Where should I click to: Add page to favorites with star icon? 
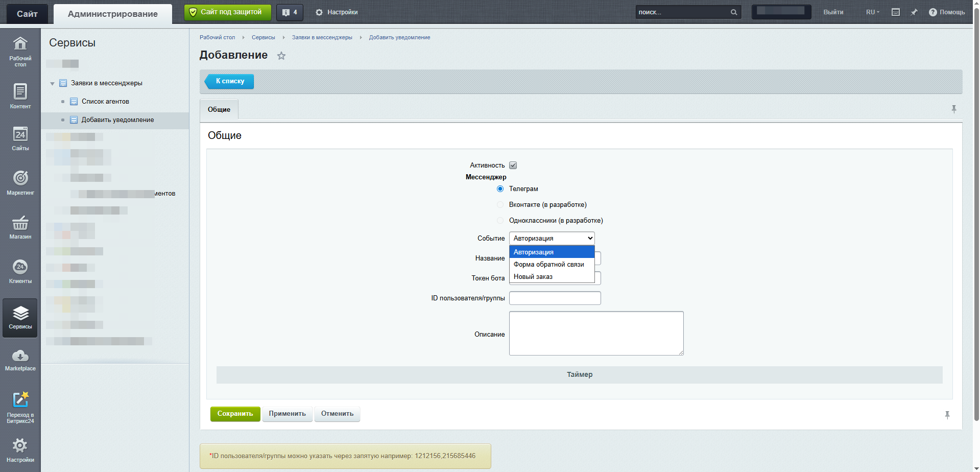click(281, 56)
